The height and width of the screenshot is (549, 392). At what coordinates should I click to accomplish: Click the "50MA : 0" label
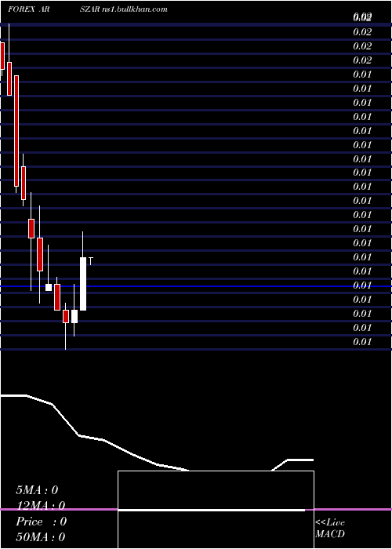tap(41, 537)
